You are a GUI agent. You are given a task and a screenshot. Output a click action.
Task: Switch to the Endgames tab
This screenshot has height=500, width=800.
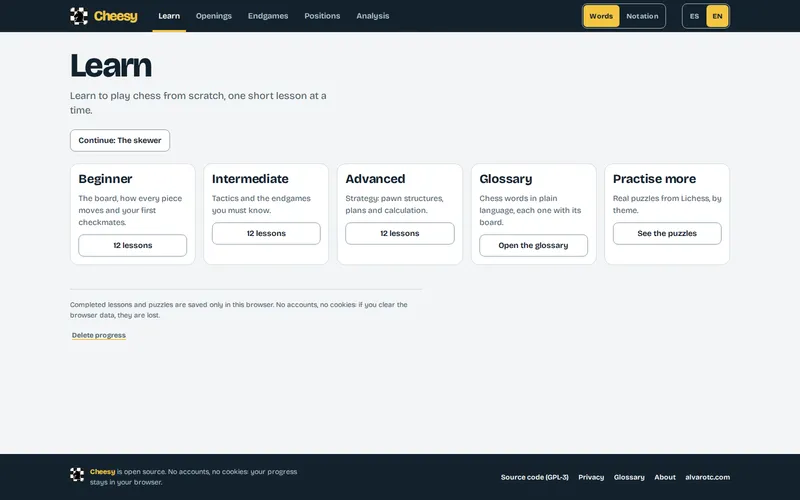(268, 16)
